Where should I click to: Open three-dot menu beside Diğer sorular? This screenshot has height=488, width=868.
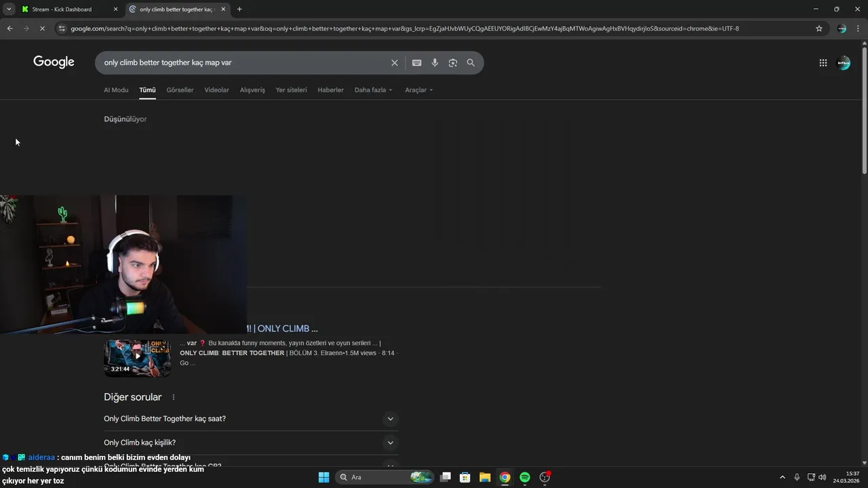click(x=174, y=397)
